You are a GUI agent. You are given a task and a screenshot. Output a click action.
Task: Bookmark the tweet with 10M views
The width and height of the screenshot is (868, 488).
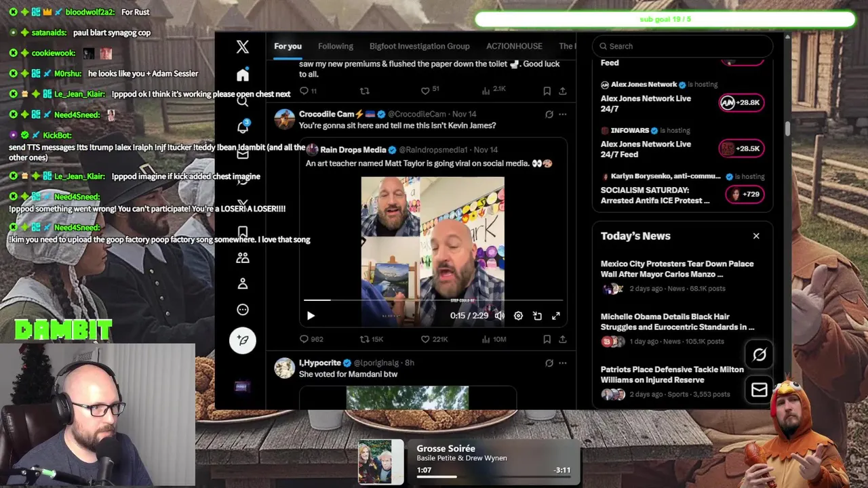click(x=547, y=339)
